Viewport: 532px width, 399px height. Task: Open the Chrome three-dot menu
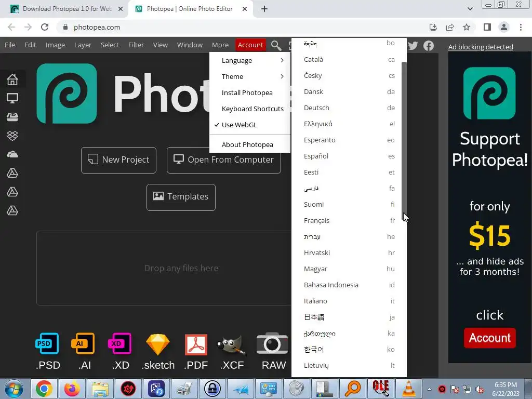click(x=521, y=27)
